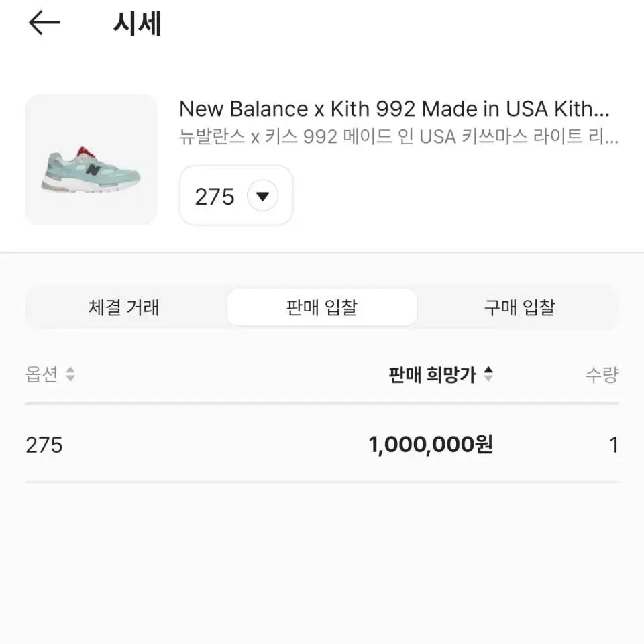Screen dimensions: 644x644
Task: Sort by 판매 희망가 using the sort arrows
Action: 488,374
